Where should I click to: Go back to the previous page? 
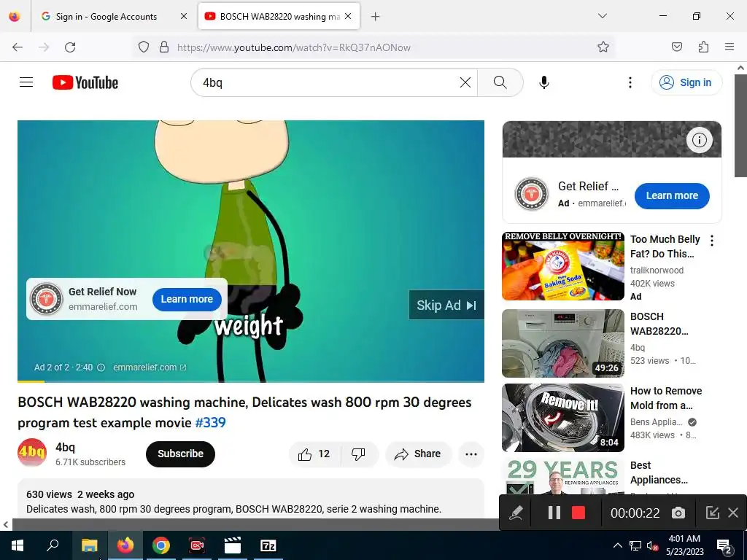18,47
